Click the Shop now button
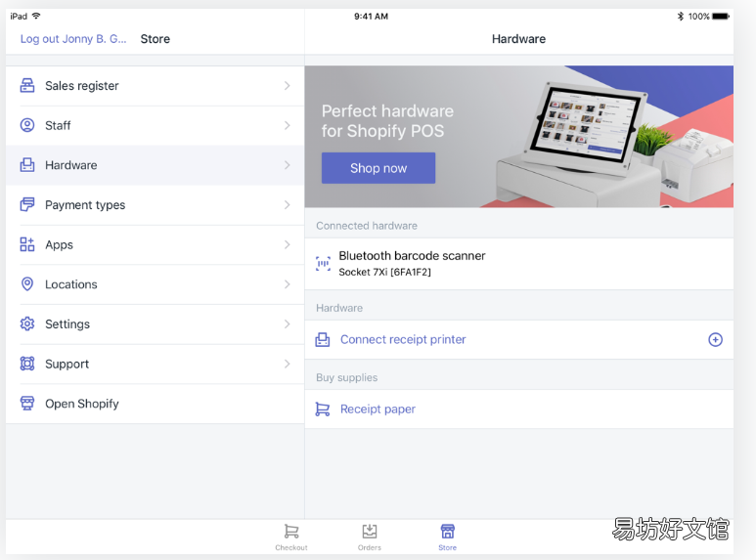The image size is (756, 560). tap(378, 168)
